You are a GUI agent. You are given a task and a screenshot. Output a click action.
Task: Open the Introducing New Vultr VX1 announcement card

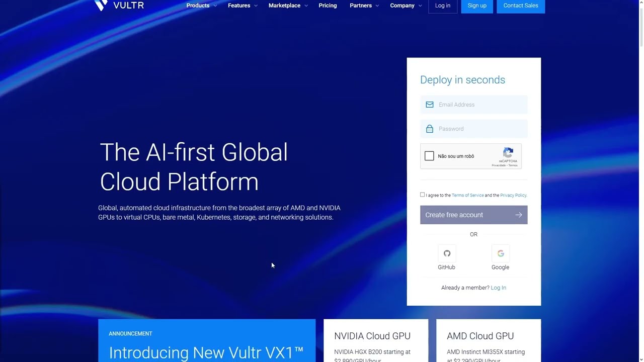pos(207,340)
